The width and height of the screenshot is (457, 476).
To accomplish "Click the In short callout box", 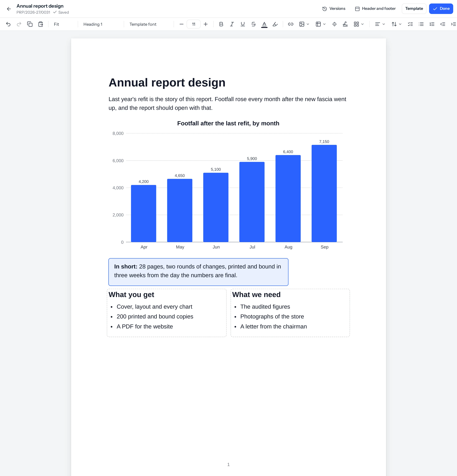I will tap(198, 272).
